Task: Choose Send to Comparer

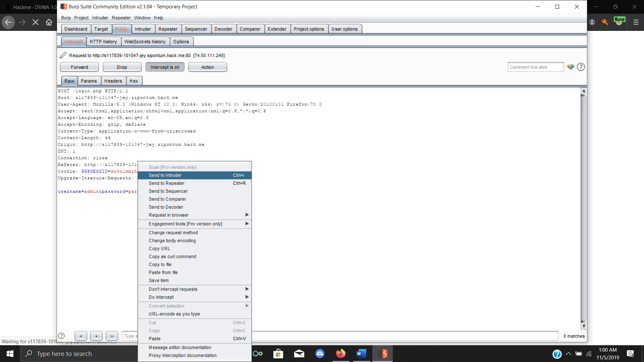Action: [x=195, y=199]
